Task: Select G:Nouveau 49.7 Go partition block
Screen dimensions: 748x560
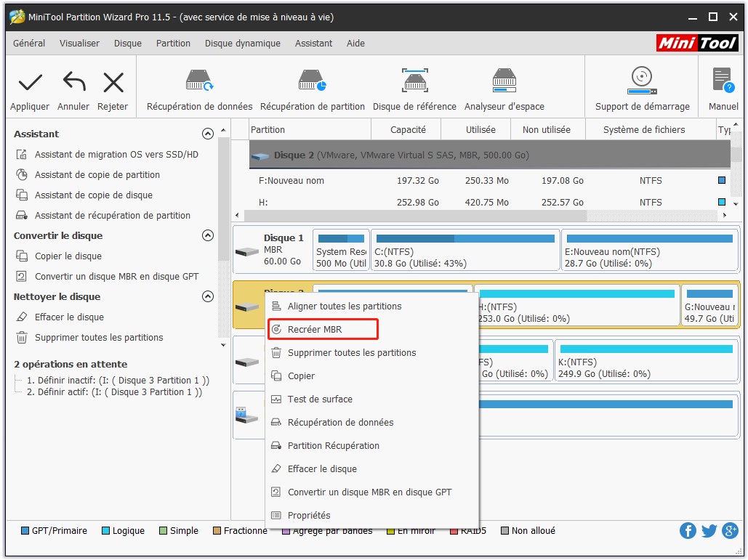Action: pos(709,306)
